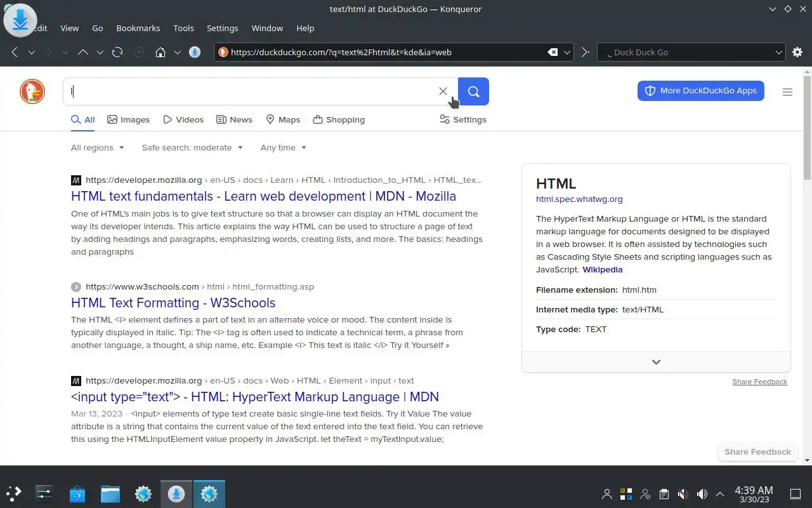Open the search bar settings gear
This screenshot has width=812, height=508.
click(797, 52)
